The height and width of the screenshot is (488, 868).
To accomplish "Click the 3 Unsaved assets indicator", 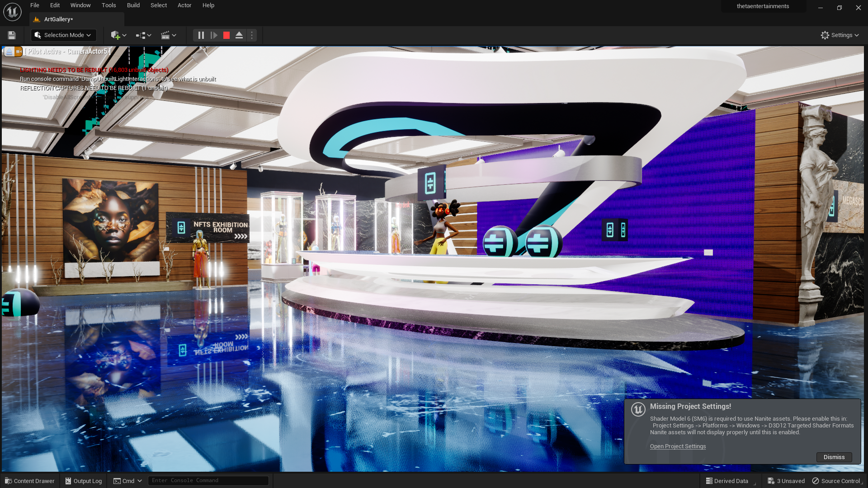I will [786, 481].
